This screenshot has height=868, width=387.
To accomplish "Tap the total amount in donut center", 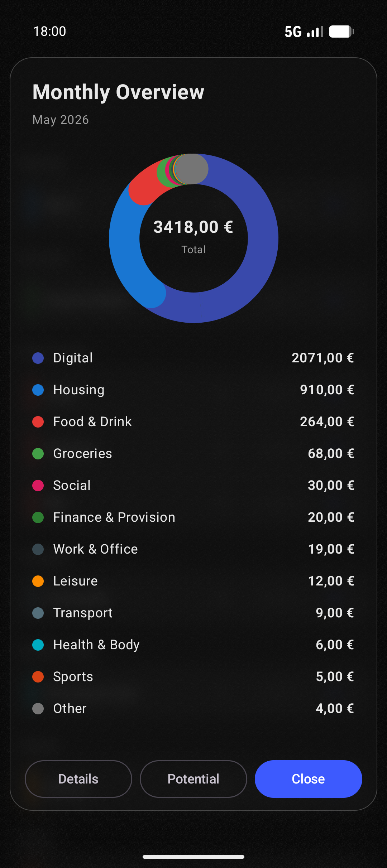I will (193, 227).
